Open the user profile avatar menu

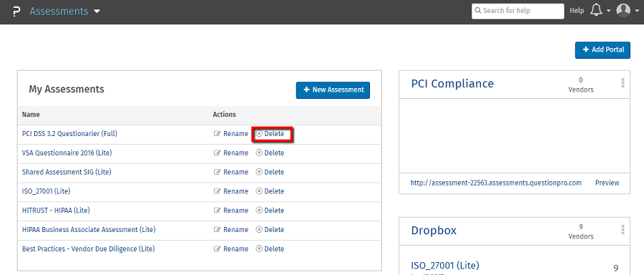[623, 11]
